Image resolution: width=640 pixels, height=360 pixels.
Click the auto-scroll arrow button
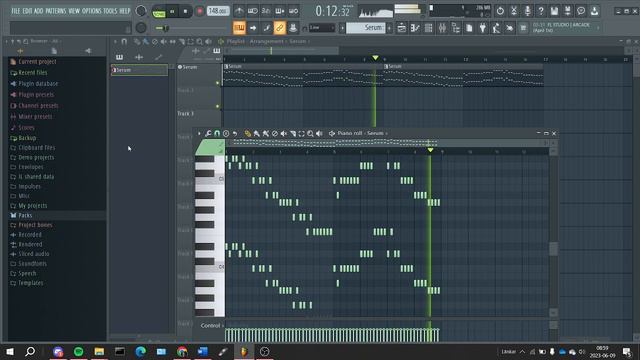(x=253, y=28)
